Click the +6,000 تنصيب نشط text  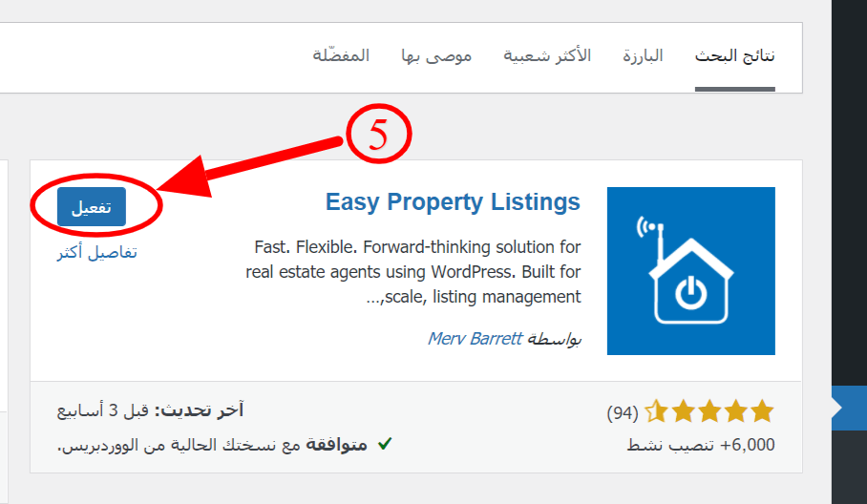tap(701, 445)
